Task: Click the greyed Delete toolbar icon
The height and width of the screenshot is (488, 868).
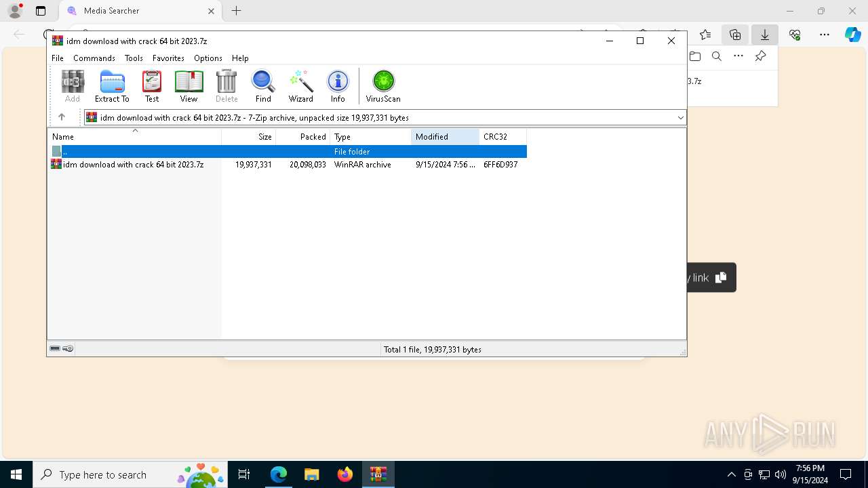Action: coord(226,86)
